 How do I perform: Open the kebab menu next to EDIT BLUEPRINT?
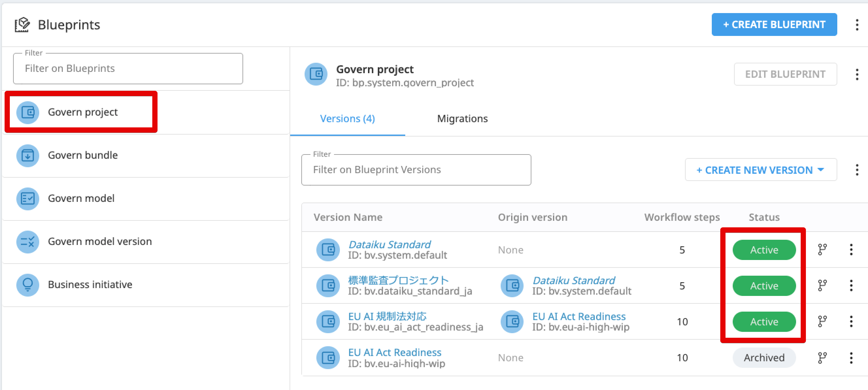[857, 74]
